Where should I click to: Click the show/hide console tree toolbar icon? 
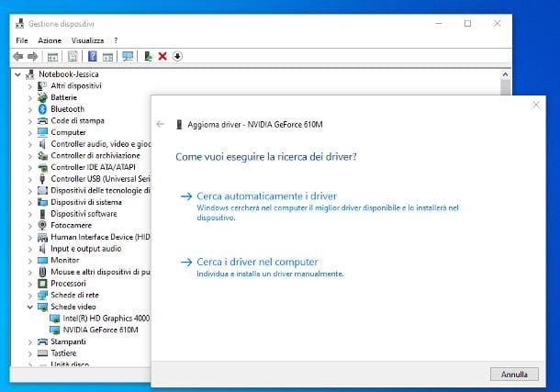(52, 56)
